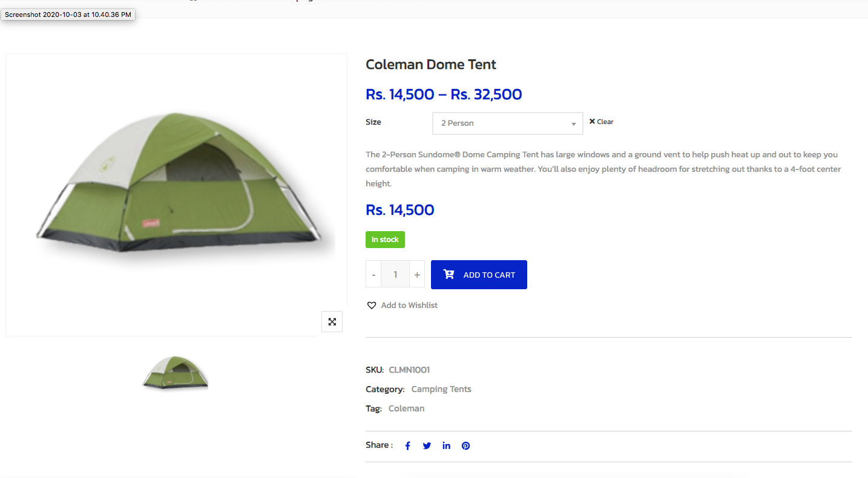Viewport: 868px width, 478px height.
Task: Click the main tent product image
Action: pyautogui.click(x=176, y=195)
